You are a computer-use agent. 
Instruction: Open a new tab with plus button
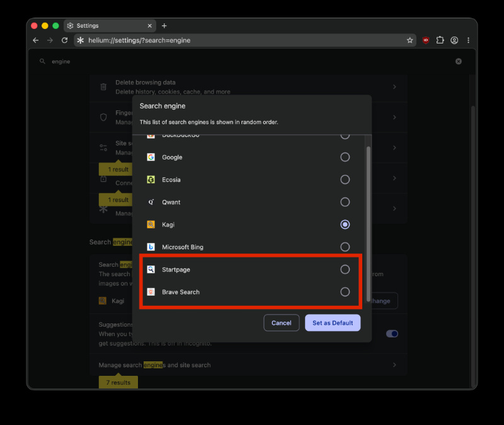[164, 26]
